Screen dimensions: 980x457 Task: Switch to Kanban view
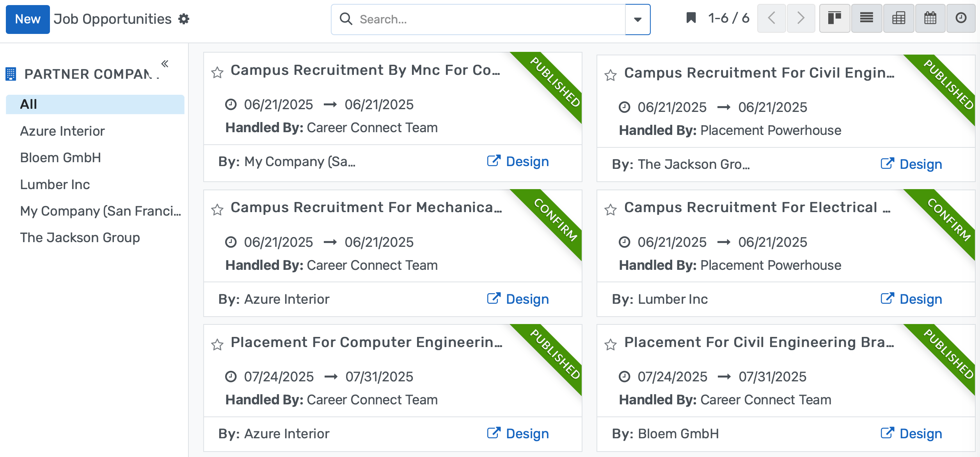point(834,18)
